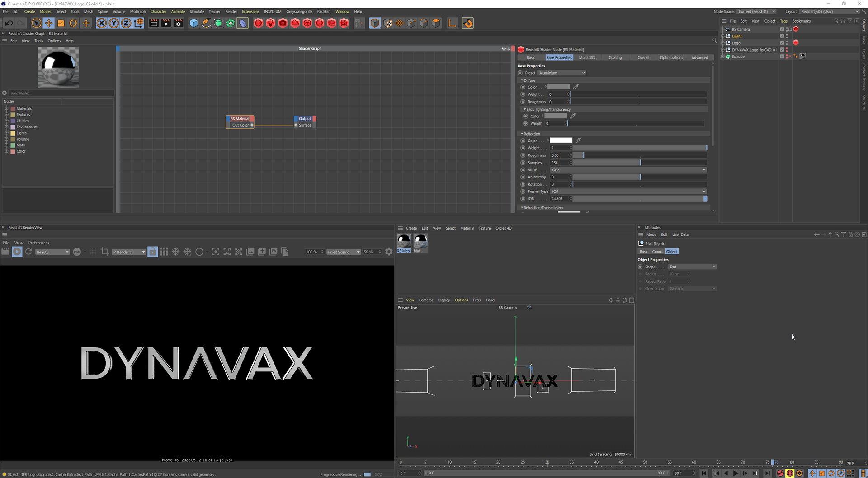This screenshot has height=478, width=868.
Task: Switch to the Optimizations tab
Action: tap(671, 57)
